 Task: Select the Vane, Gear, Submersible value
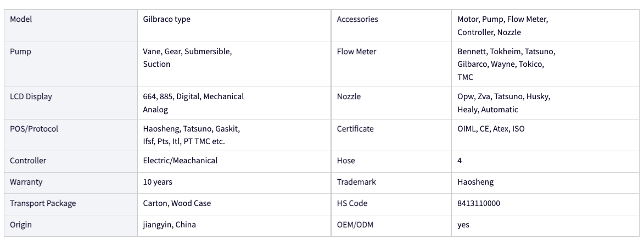pyautogui.click(x=187, y=58)
